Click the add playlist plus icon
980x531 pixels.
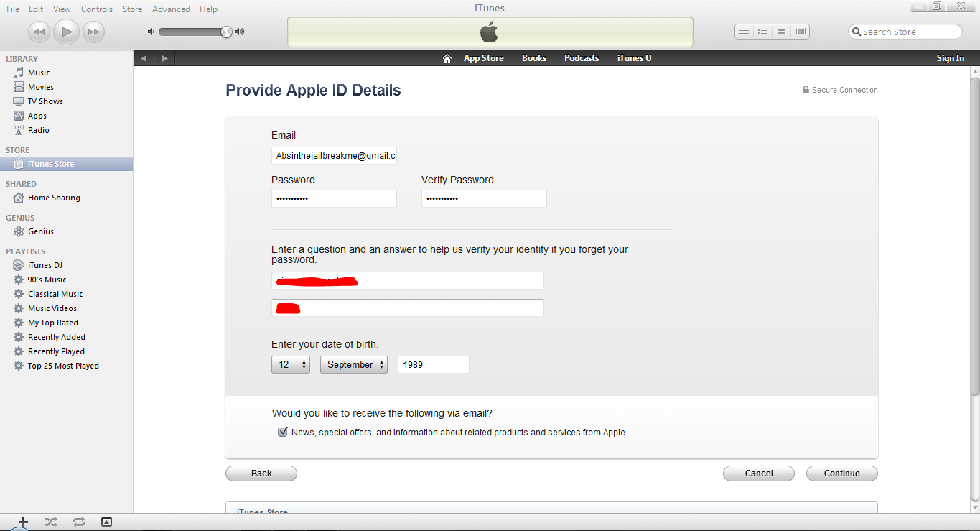[x=23, y=522]
